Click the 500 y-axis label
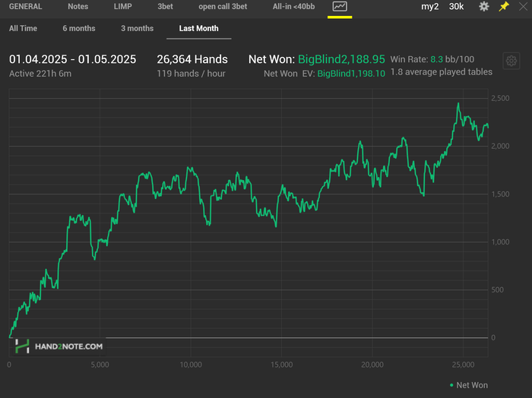 pyautogui.click(x=497, y=290)
